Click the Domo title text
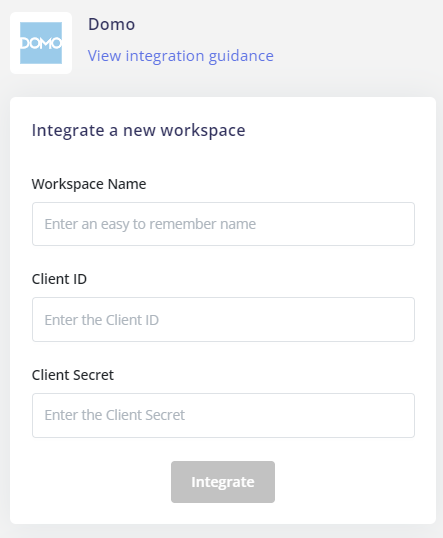The height and width of the screenshot is (538, 443). coord(112,24)
